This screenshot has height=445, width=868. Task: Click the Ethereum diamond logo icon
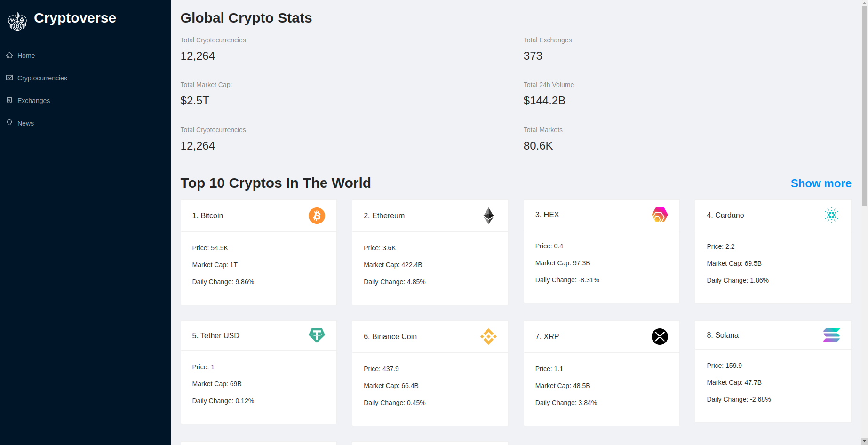click(488, 215)
